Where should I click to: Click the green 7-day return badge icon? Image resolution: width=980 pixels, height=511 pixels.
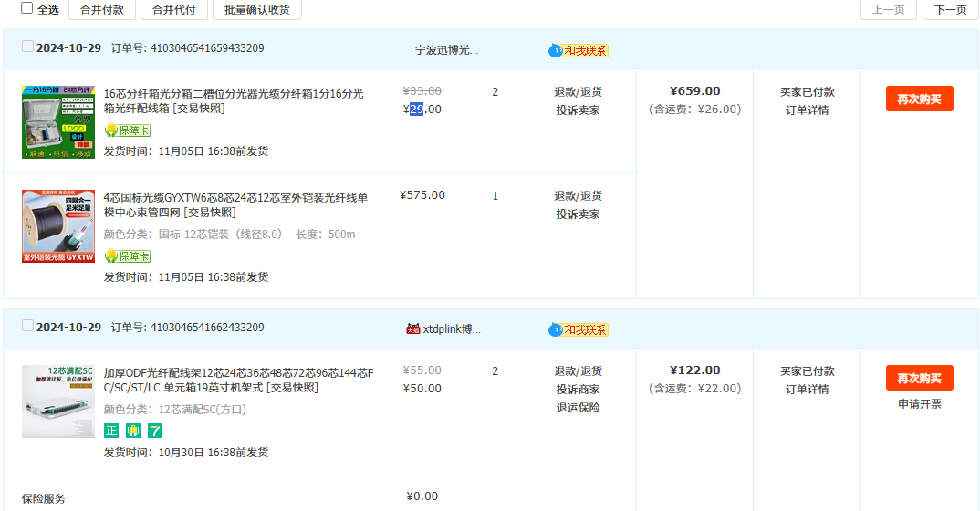(x=155, y=431)
